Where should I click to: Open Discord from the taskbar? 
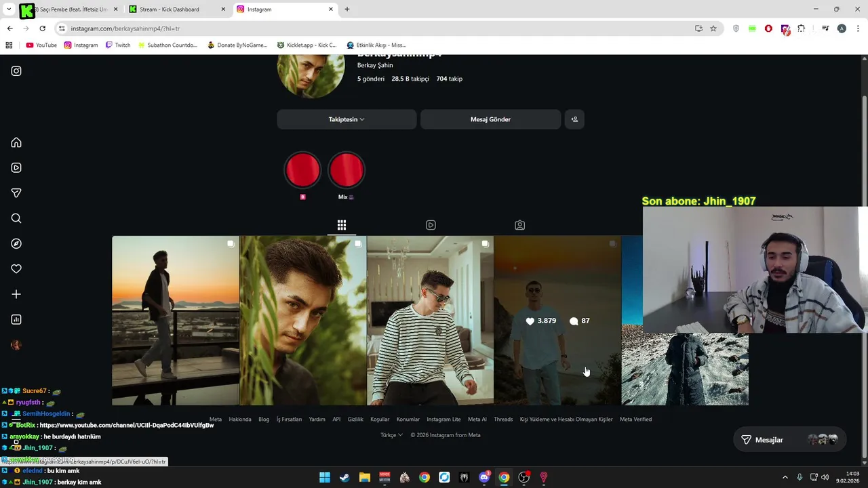pyautogui.click(x=484, y=477)
